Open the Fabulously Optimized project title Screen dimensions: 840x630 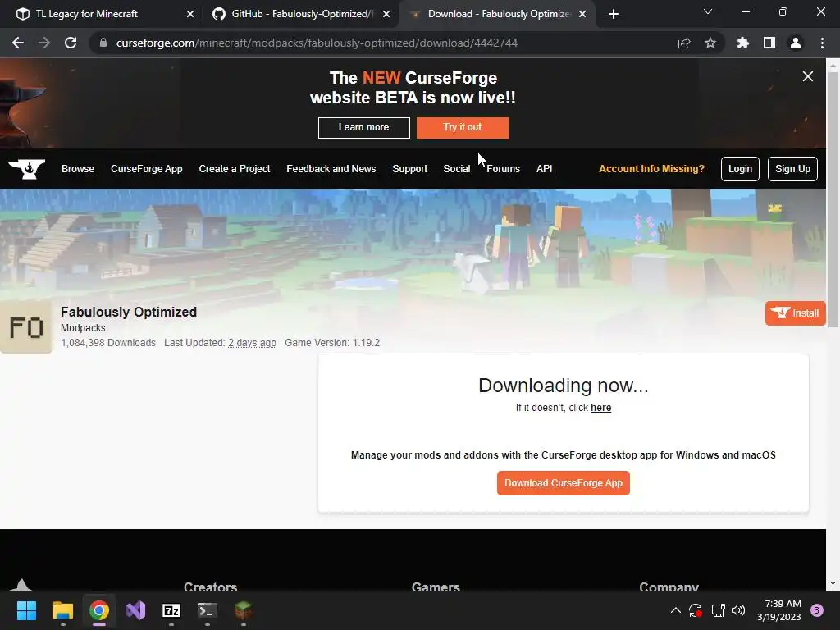(x=129, y=312)
